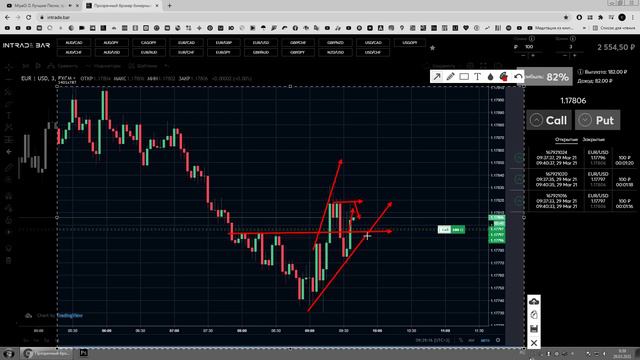Switch to the Открытые trades tab

(566, 140)
